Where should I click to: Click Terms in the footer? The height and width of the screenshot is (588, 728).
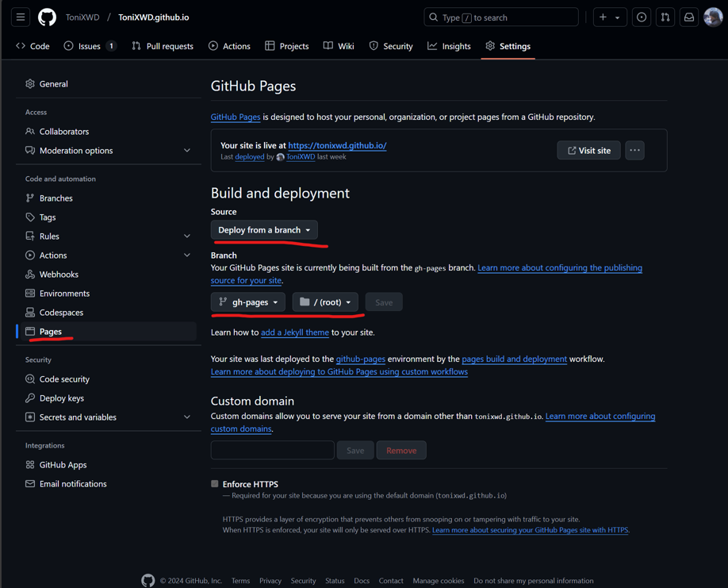240,581
